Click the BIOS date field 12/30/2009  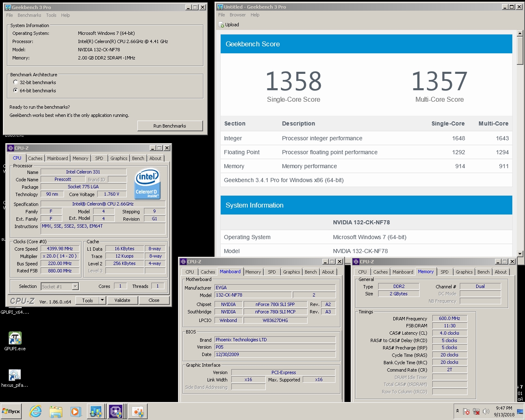pyautogui.click(x=275, y=354)
